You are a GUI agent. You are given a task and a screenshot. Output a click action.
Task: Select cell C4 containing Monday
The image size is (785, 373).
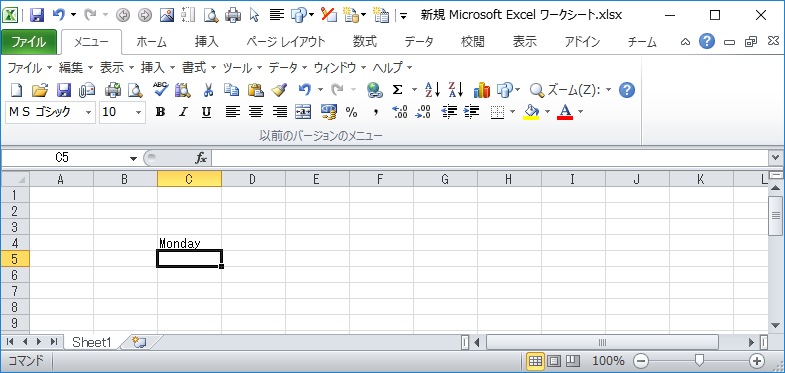point(189,243)
